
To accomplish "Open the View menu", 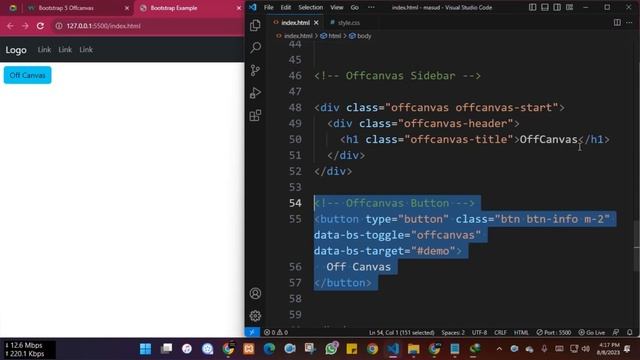I will click(337, 7).
